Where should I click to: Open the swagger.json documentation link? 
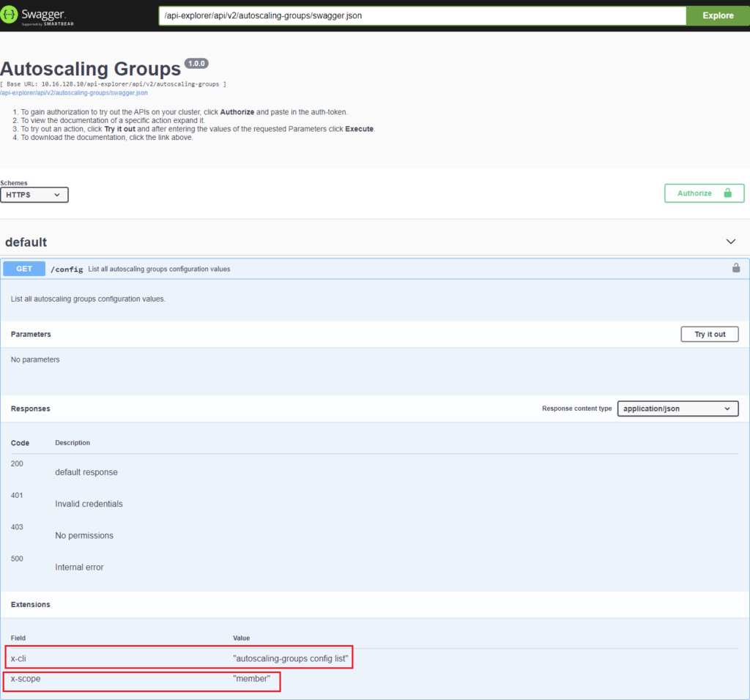(74, 93)
